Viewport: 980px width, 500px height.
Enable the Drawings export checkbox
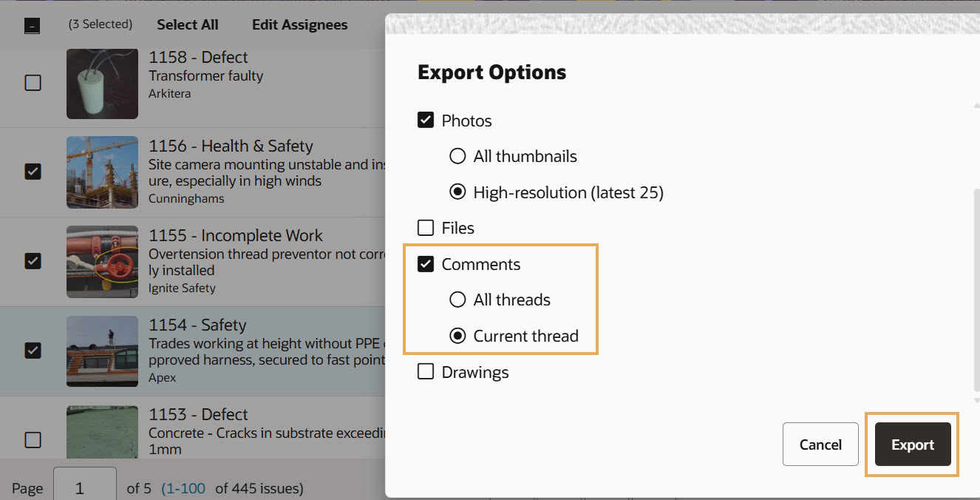(x=426, y=372)
